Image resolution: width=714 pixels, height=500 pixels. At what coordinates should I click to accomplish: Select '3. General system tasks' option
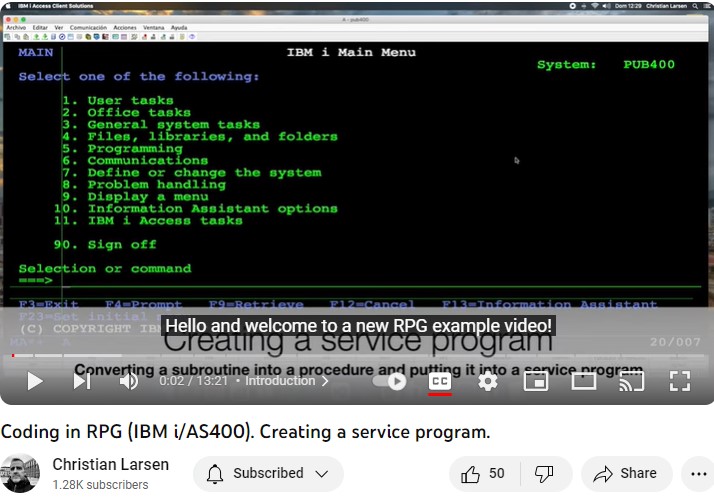pos(161,124)
